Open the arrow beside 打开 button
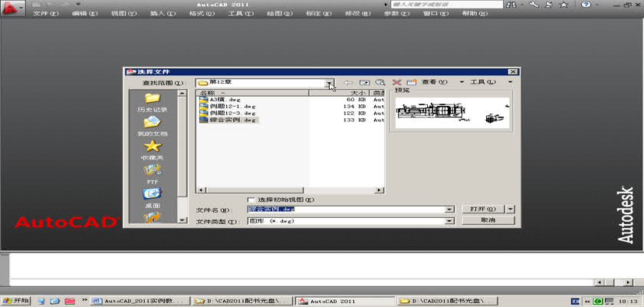The width and height of the screenshot is (644, 307). [x=511, y=210]
